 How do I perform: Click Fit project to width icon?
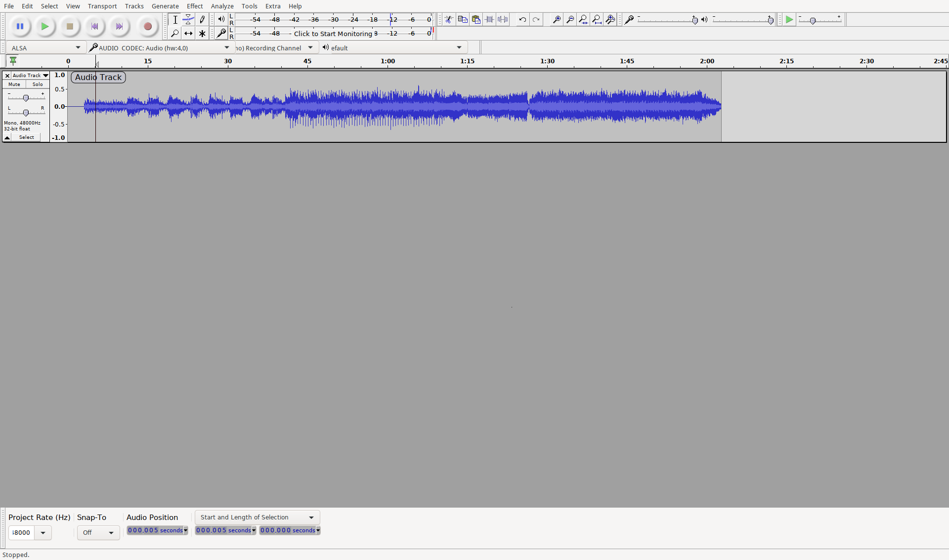[597, 20]
